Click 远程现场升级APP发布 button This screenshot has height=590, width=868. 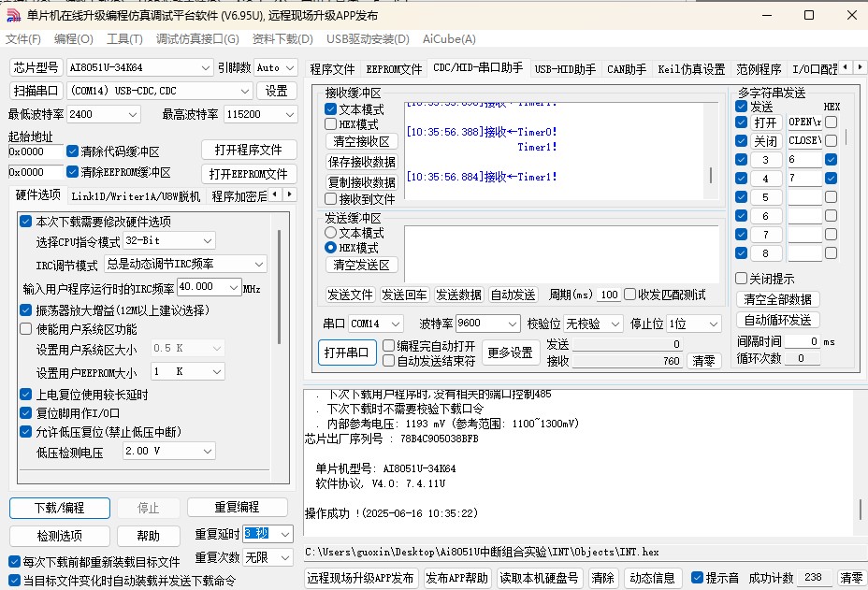(361, 578)
